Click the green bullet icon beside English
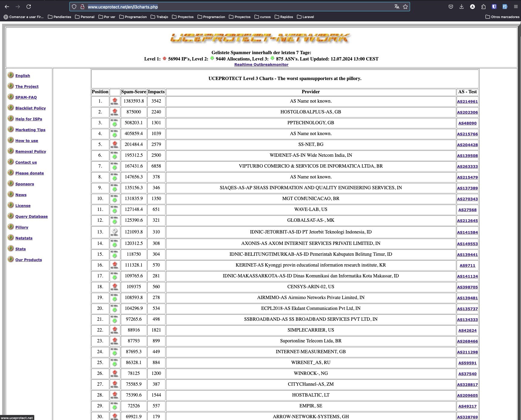 coord(11,75)
